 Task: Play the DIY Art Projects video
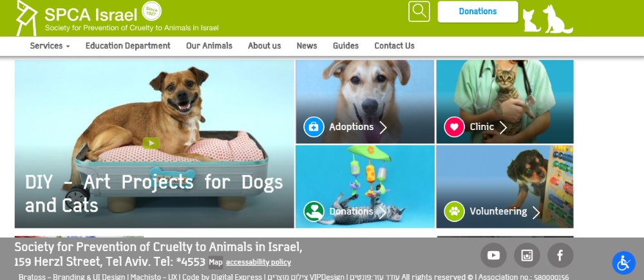(x=151, y=143)
